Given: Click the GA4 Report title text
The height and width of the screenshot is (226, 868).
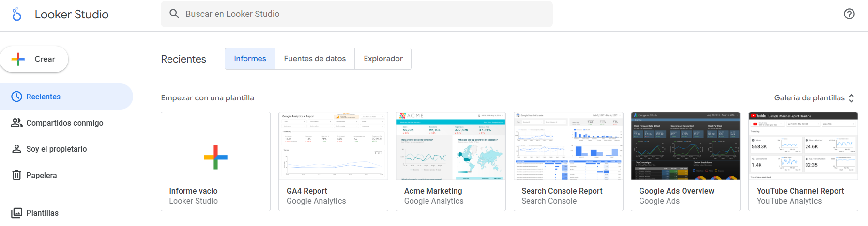Looking at the screenshot, I should click(307, 191).
